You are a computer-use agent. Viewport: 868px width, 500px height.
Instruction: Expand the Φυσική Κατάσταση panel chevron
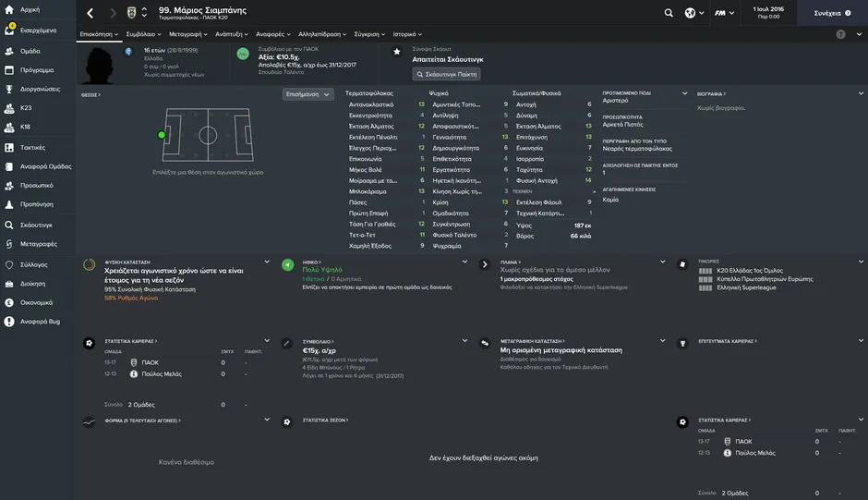267,262
